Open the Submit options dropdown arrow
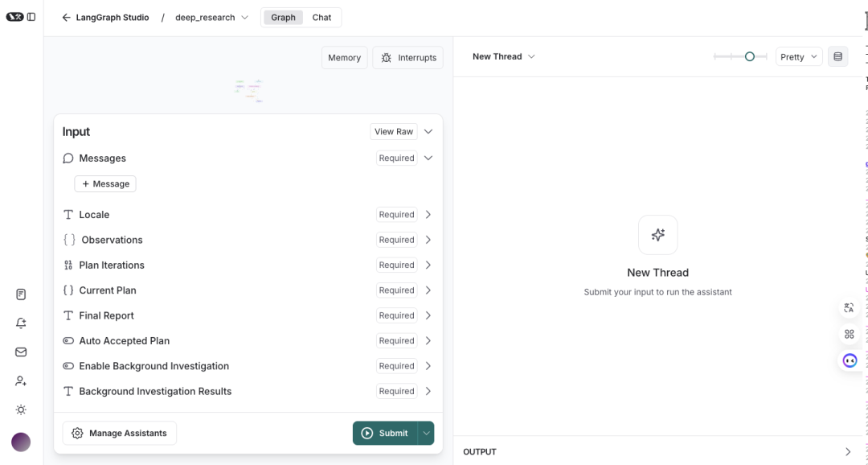Viewport: 868px width, 465px height. (x=426, y=434)
